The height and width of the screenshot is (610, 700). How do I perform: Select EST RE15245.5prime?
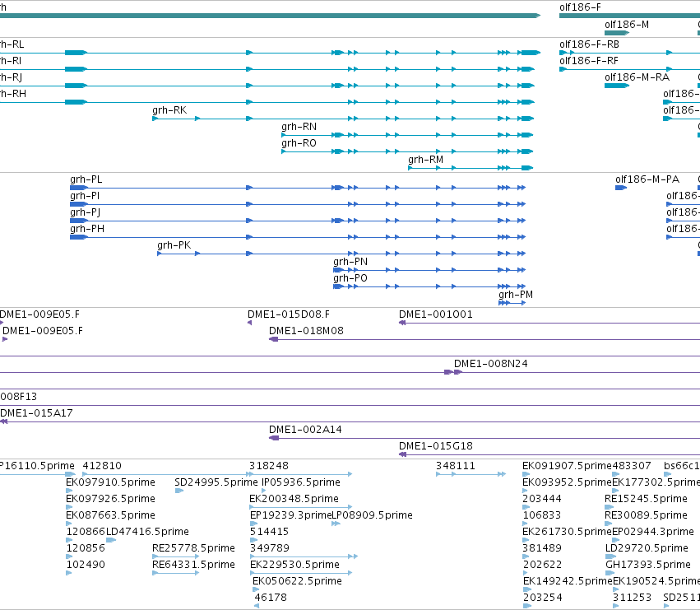[646, 499]
